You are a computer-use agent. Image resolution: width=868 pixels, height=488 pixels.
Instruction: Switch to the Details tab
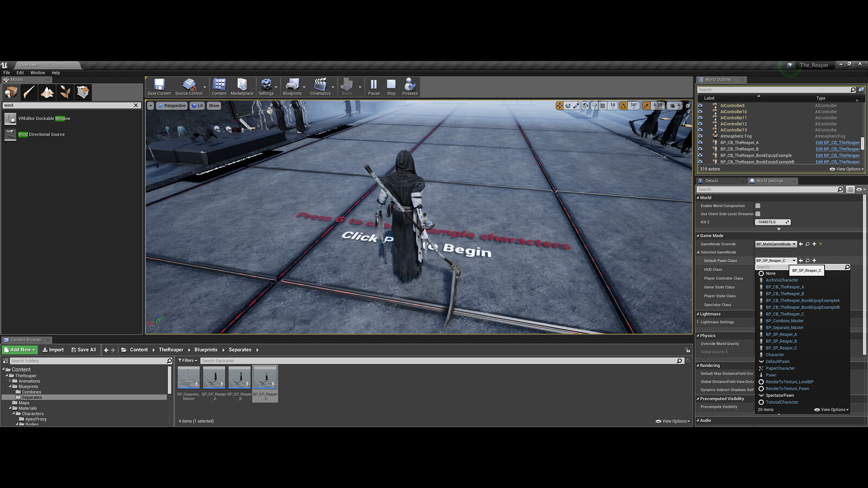coord(711,181)
